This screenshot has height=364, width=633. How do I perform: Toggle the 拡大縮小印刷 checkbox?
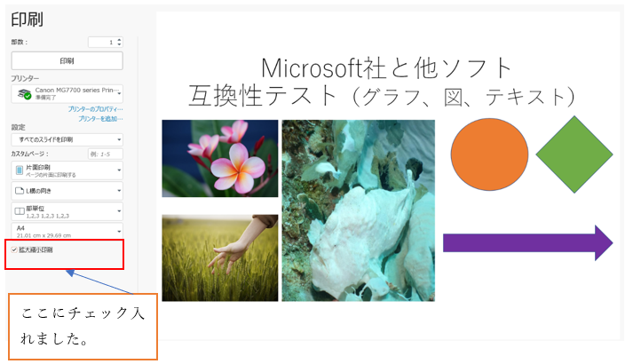(14, 249)
